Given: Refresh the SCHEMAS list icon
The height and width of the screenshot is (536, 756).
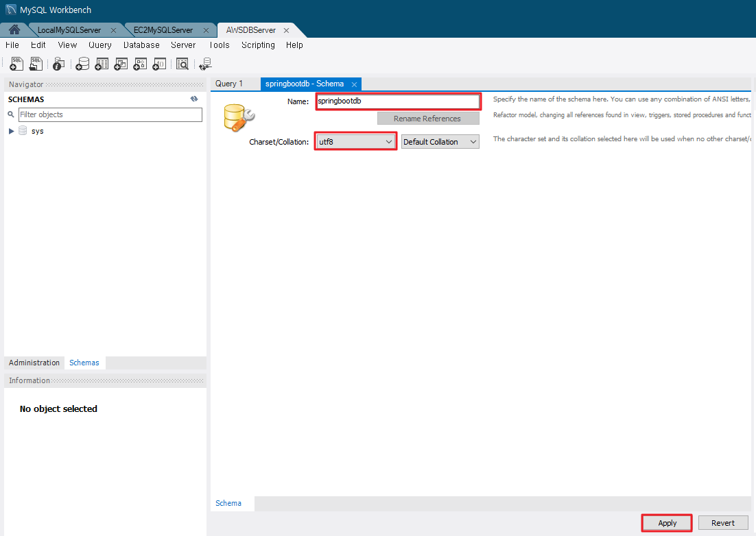Looking at the screenshot, I should coord(194,99).
